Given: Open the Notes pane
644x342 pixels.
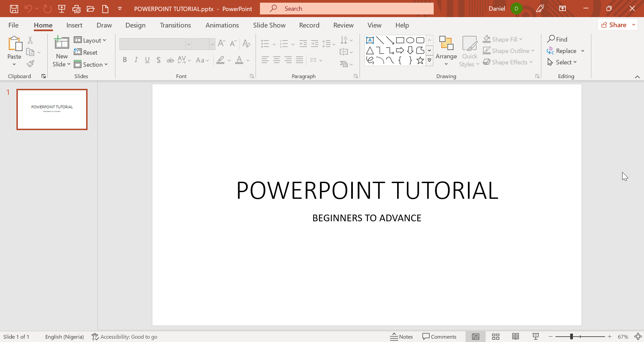Looking at the screenshot, I should coord(401,336).
